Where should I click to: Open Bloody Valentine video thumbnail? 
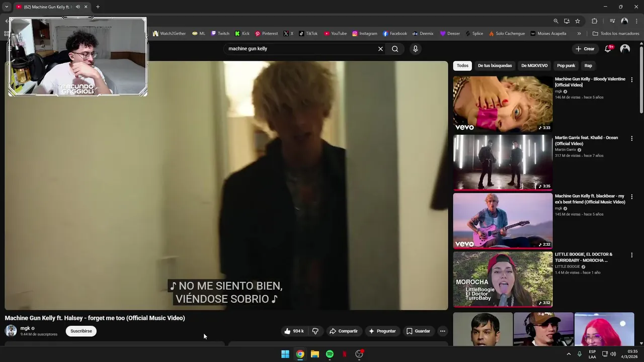point(503,104)
